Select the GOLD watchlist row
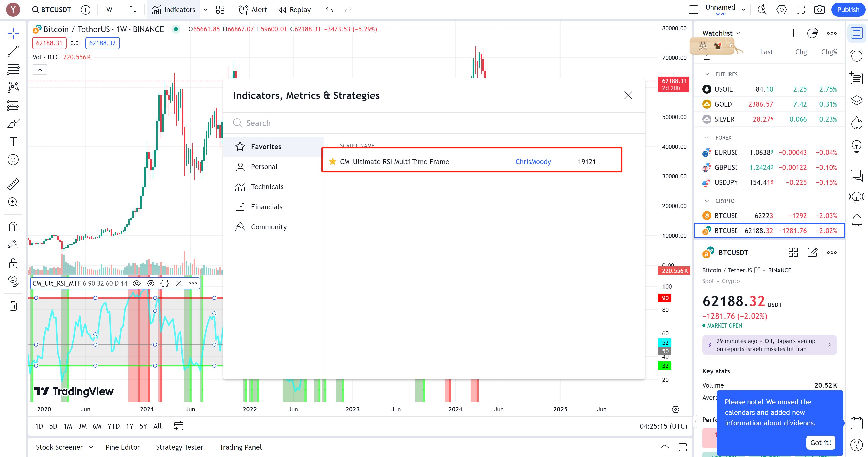 click(770, 104)
